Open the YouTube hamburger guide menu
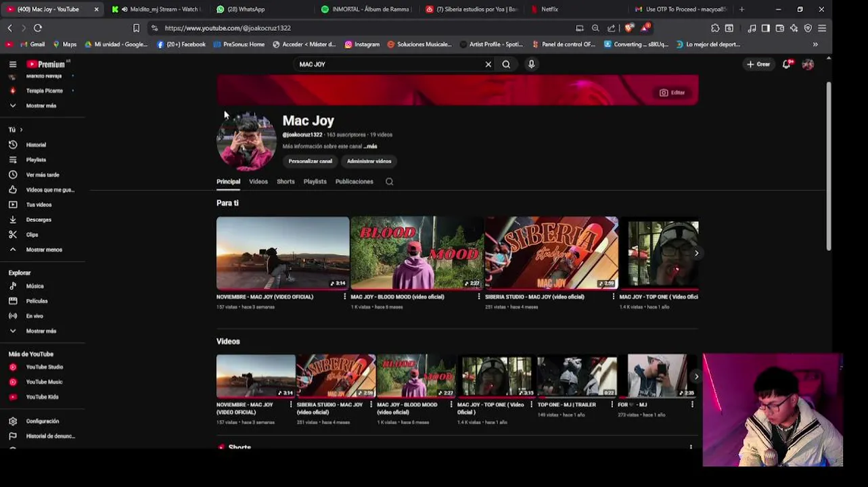The image size is (868, 487). [13, 64]
